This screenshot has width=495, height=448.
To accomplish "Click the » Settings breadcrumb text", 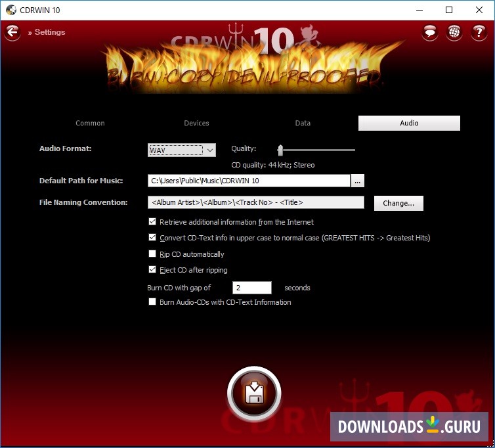I will pyautogui.click(x=47, y=32).
